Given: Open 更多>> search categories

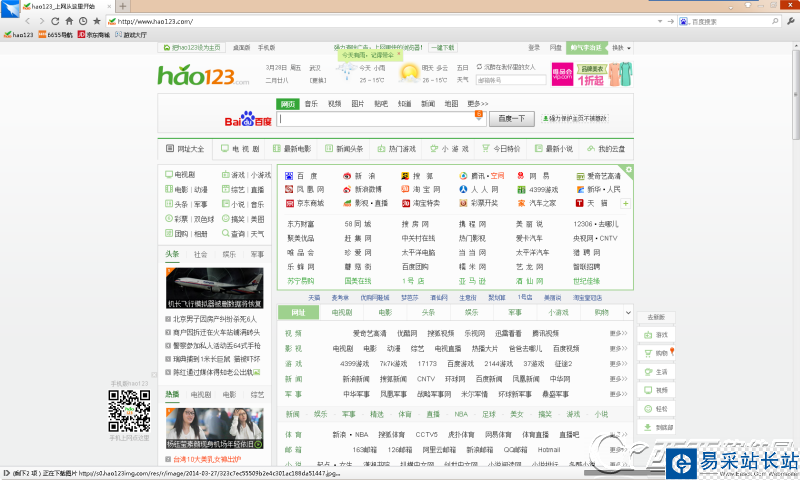Looking at the screenshot, I should [x=478, y=104].
